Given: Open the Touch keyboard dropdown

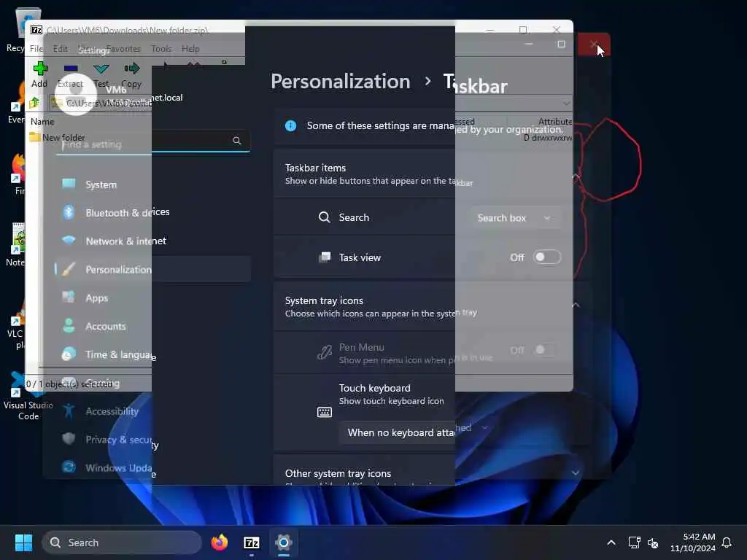Looking at the screenshot, I should tap(415, 432).
